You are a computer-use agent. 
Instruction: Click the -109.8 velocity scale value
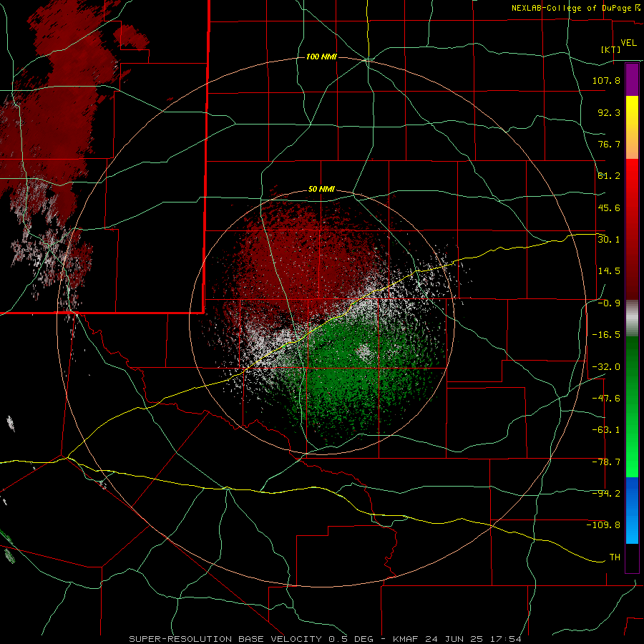click(x=603, y=525)
